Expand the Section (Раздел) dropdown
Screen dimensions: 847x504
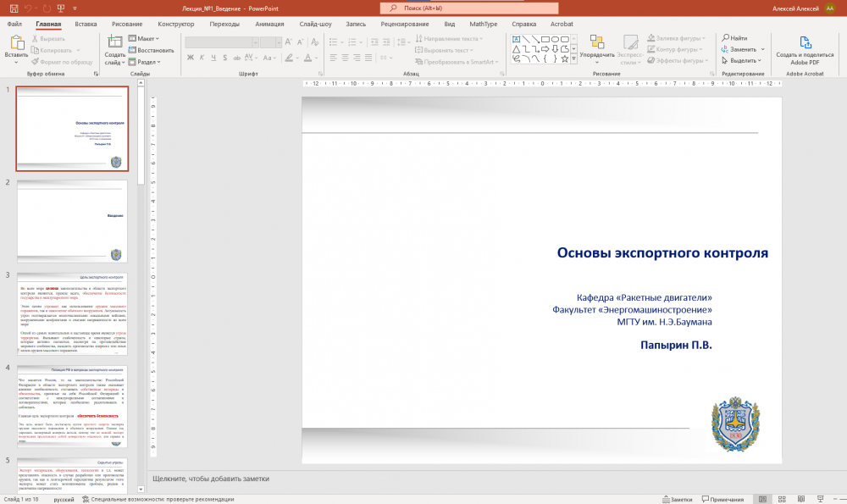tap(146, 62)
